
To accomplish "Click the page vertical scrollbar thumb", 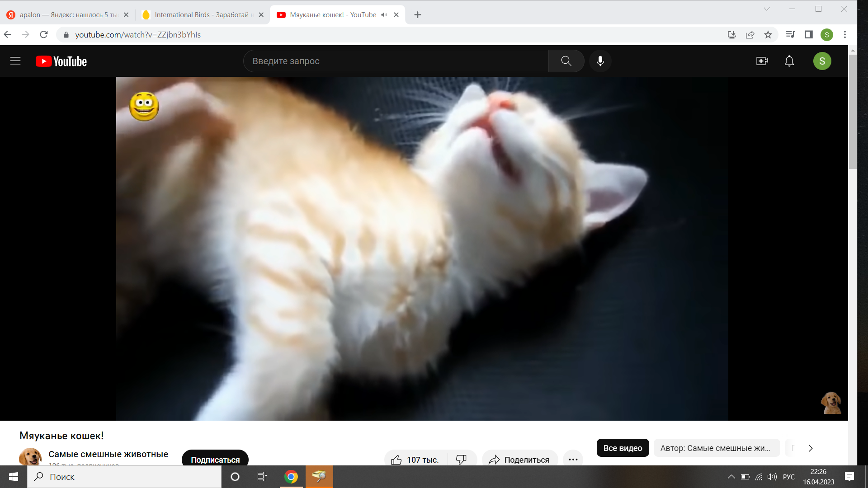I will (853, 112).
